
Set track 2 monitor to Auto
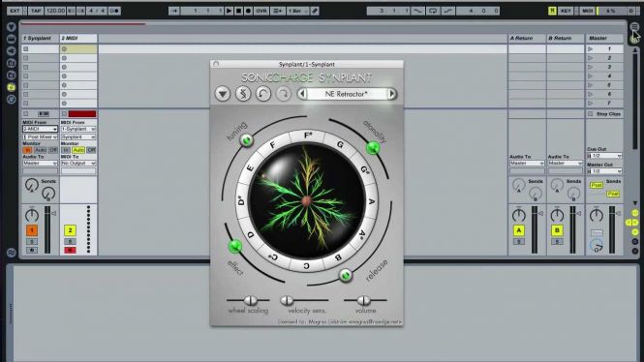[x=78, y=150]
